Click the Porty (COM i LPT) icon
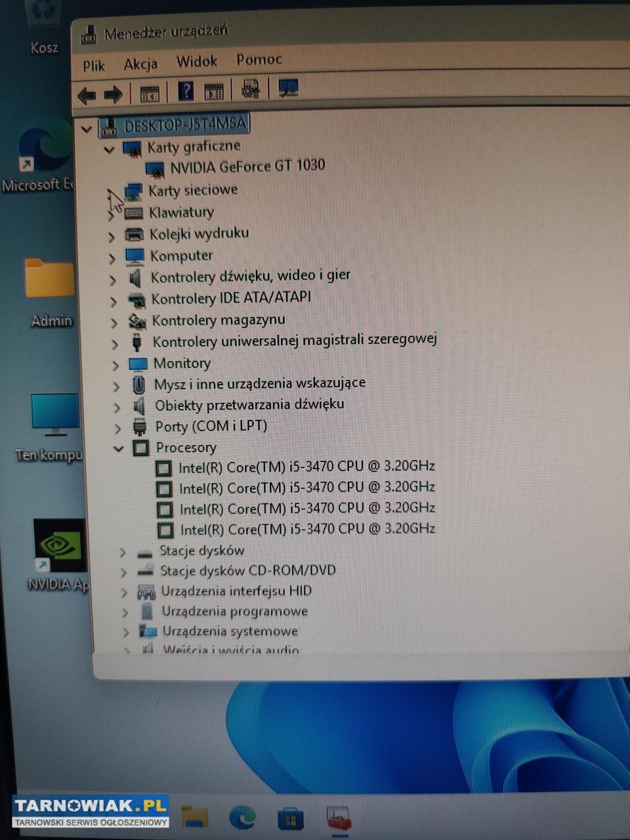 [140, 427]
